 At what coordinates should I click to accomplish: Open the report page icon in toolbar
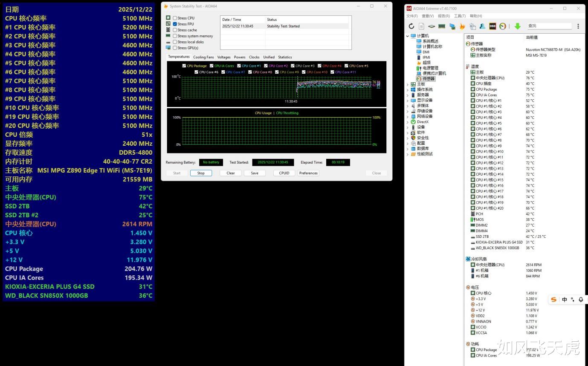pos(421,26)
